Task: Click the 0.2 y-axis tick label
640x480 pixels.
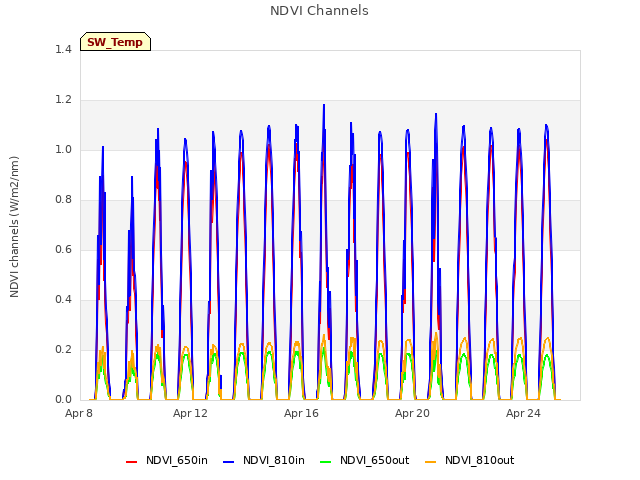Action: click(x=63, y=349)
